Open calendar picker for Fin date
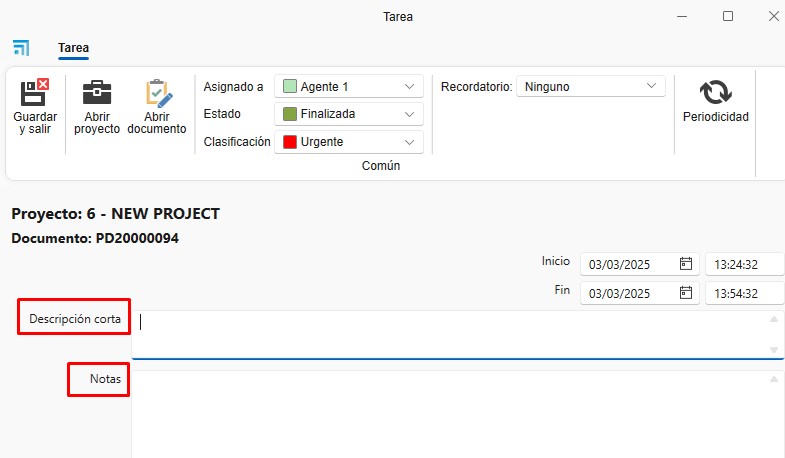Image resolution: width=785 pixels, height=458 pixels. coord(686,293)
